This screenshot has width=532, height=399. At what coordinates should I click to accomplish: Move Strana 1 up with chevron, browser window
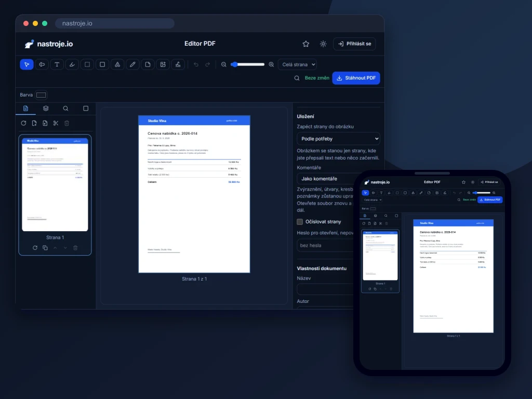pyautogui.click(x=55, y=248)
